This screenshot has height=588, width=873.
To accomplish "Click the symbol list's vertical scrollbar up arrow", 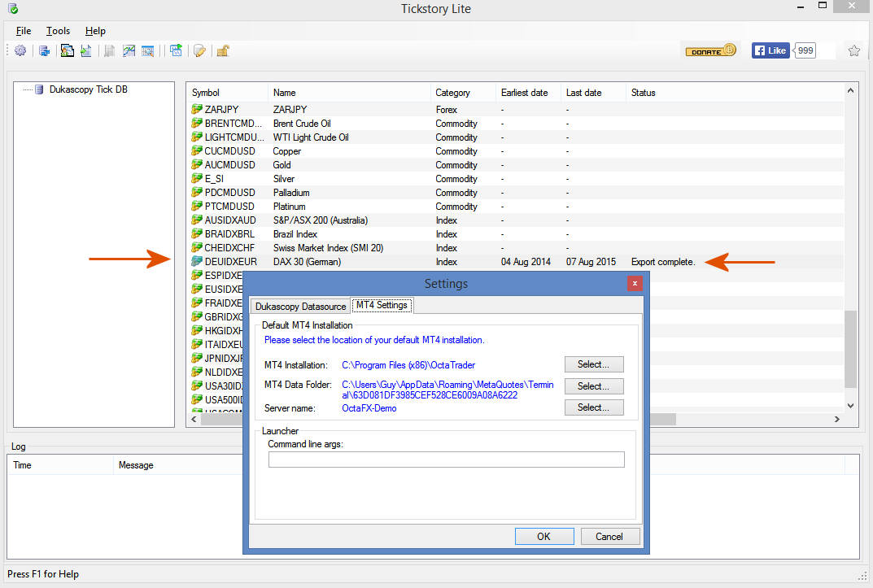I will pos(850,90).
